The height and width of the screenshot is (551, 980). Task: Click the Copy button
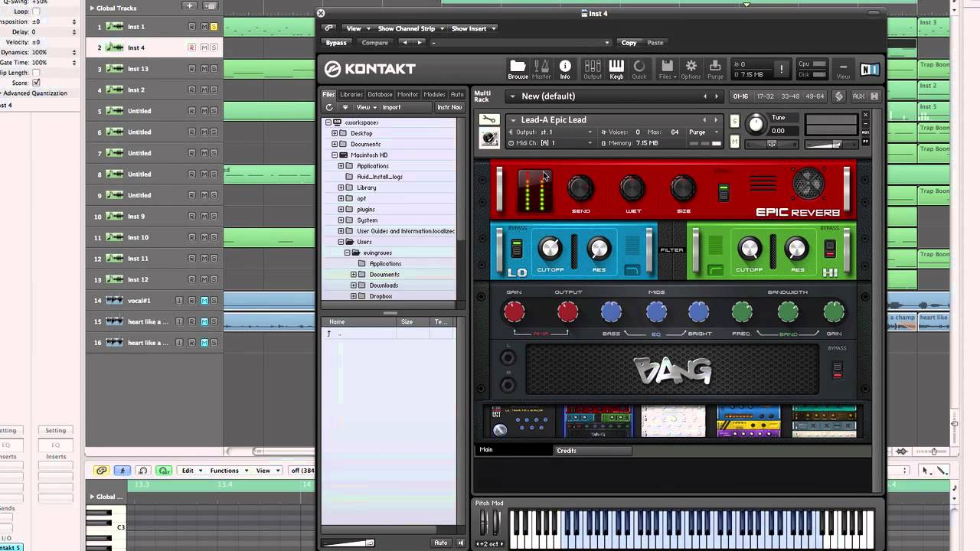[x=629, y=43]
